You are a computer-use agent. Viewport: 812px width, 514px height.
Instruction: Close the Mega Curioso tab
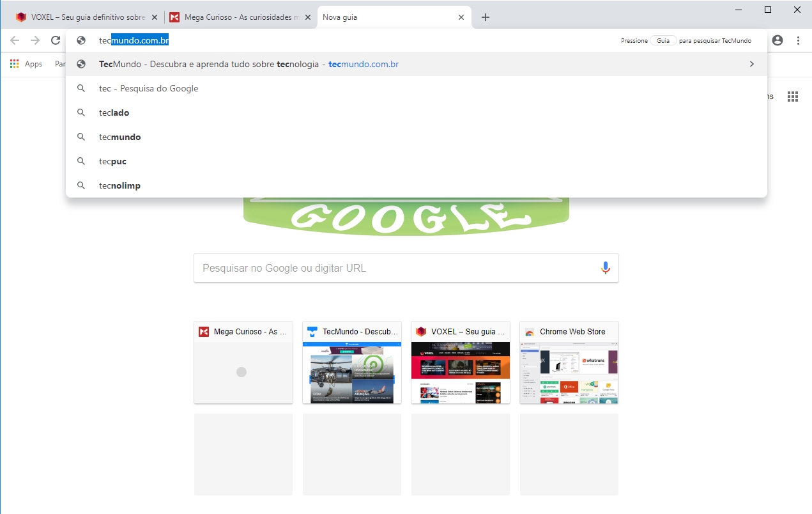pos(307,17)
